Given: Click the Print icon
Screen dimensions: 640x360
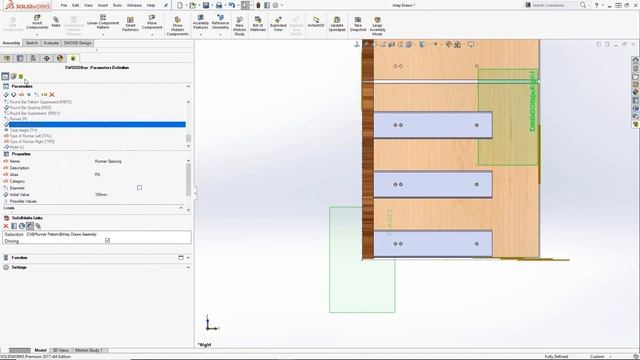Looking at the screenshot, I should (219, 5).
